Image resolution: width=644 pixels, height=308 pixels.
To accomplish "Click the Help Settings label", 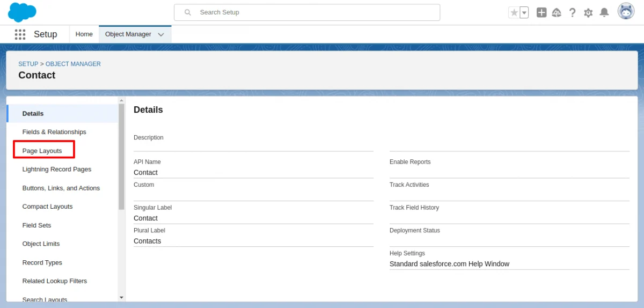I will pyautogui.click(x=407, y=253).
